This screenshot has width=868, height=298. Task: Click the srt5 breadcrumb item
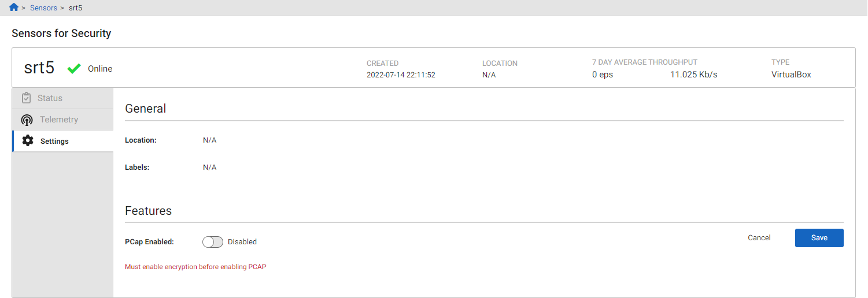click(76, 8)
